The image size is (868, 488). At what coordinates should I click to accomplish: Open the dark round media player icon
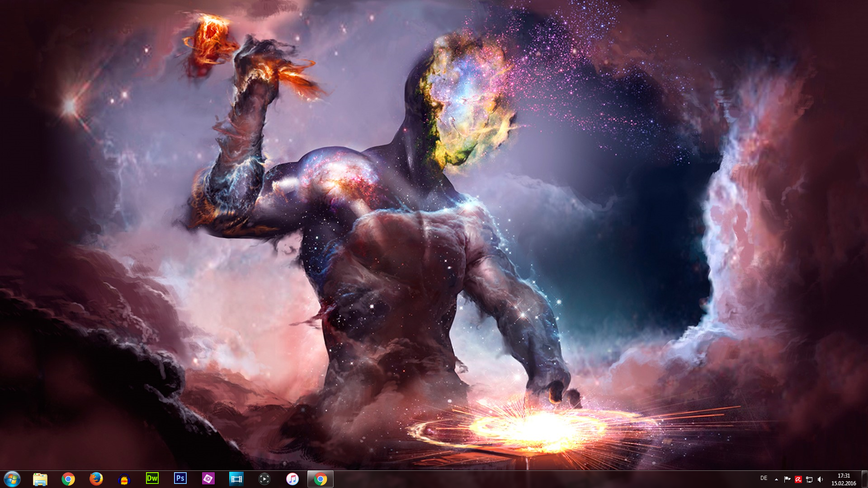[264, 479]
